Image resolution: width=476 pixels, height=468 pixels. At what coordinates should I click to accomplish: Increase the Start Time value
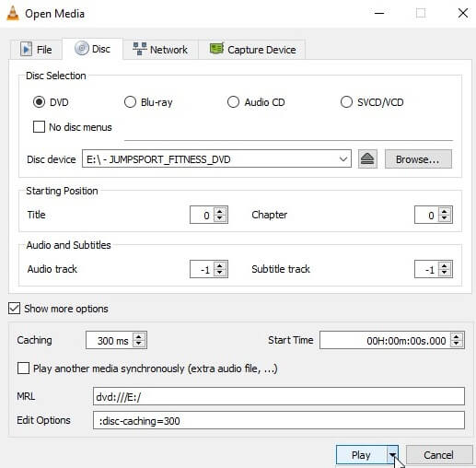click(457, 336)
